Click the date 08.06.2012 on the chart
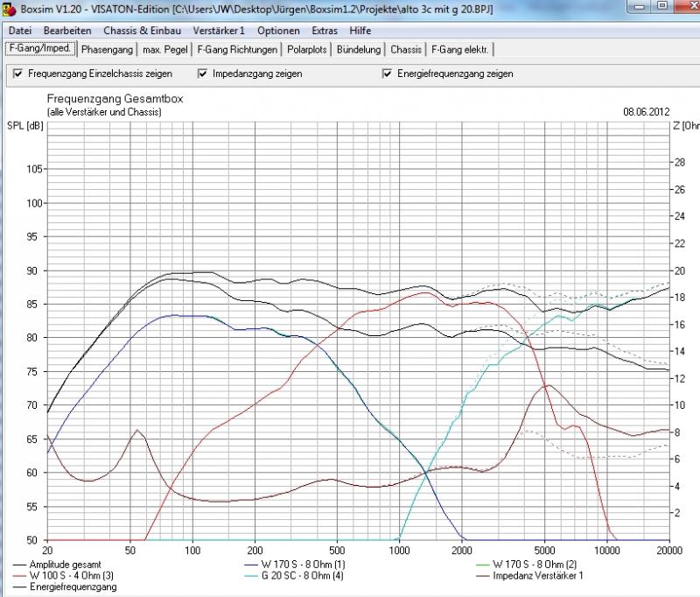 (647, 112)
